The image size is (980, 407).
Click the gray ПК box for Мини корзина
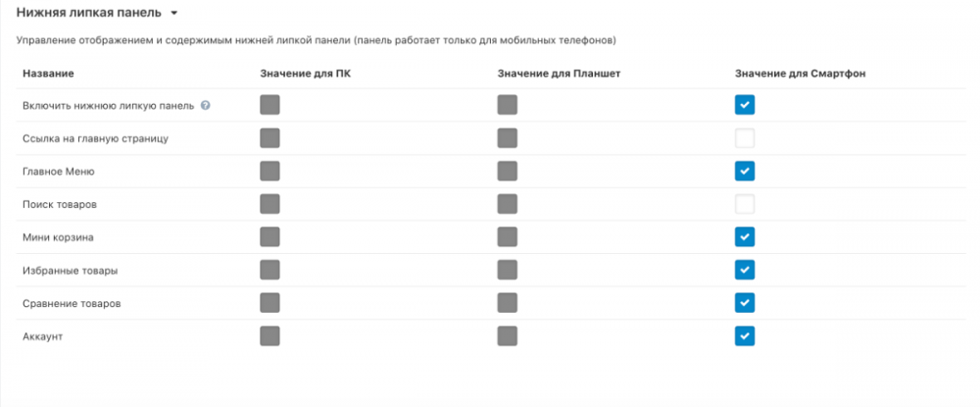[269, 237]
